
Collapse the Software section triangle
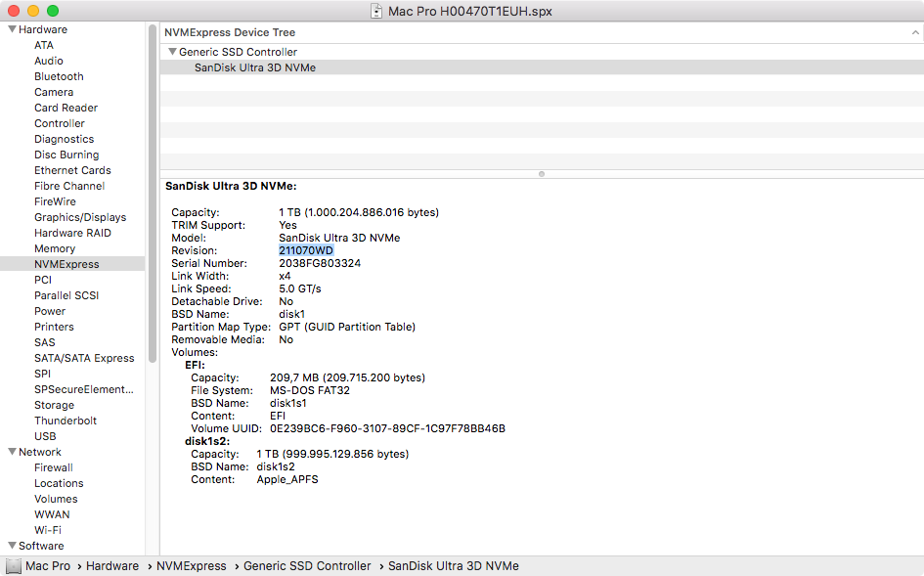[12, 546]
